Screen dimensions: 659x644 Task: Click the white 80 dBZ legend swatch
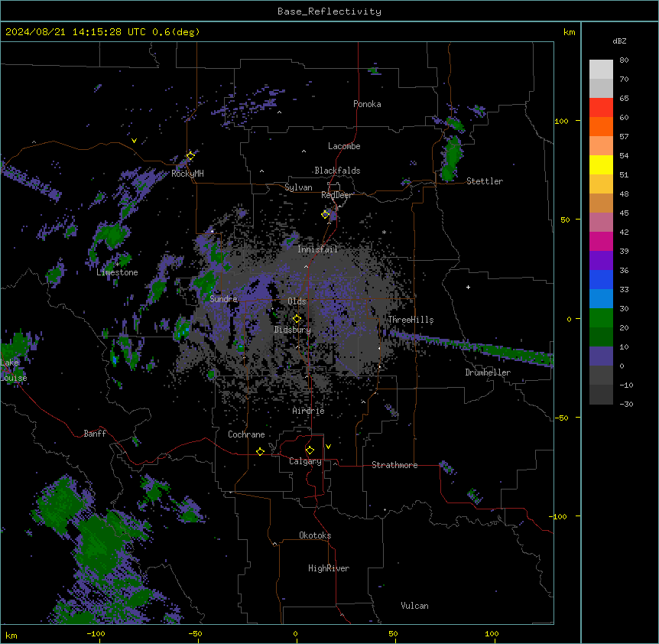tap(601, 70)
